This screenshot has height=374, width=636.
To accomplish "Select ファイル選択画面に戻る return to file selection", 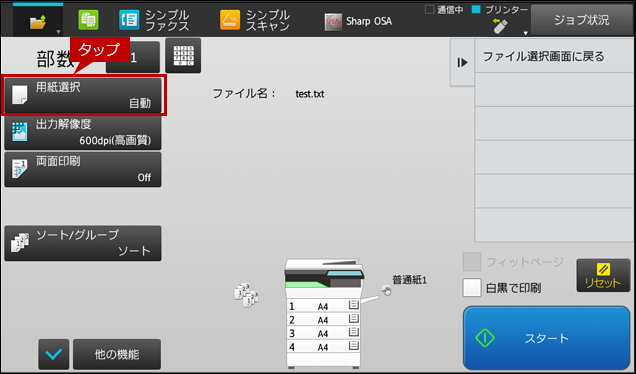I will tap(554, 56).
